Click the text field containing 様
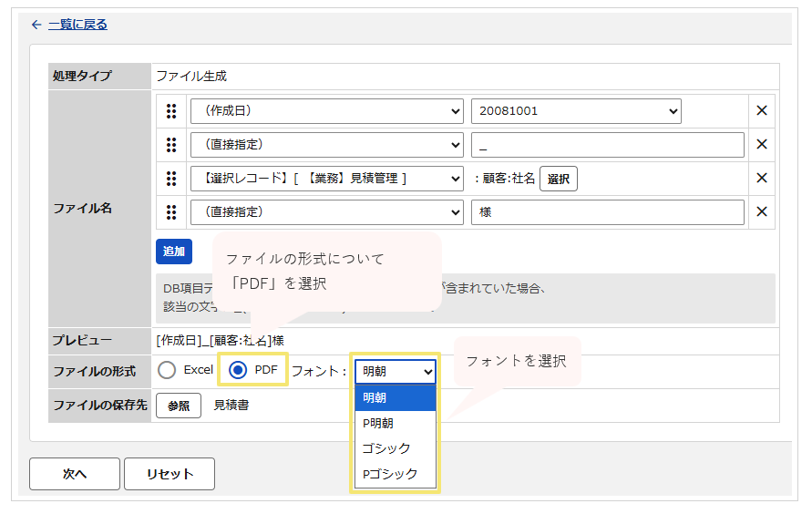 pyautogui.click(x=608, y=212)
